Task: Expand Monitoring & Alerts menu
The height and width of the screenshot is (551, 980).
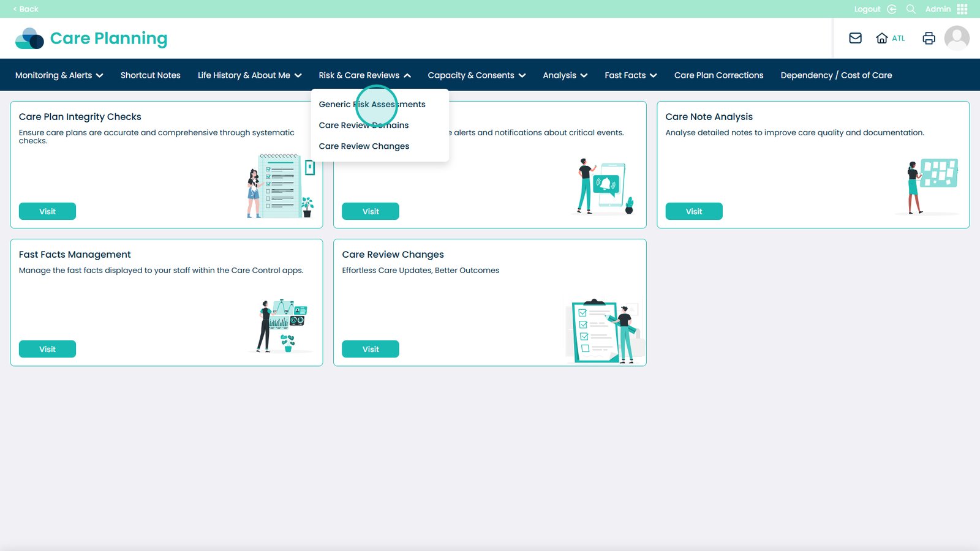Action: pyautogui.click(x=59, y=75)
